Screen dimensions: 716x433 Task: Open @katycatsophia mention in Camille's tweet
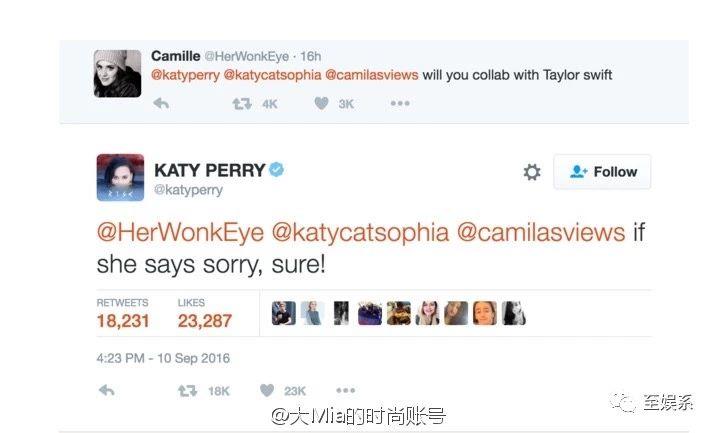click(273, 75)
